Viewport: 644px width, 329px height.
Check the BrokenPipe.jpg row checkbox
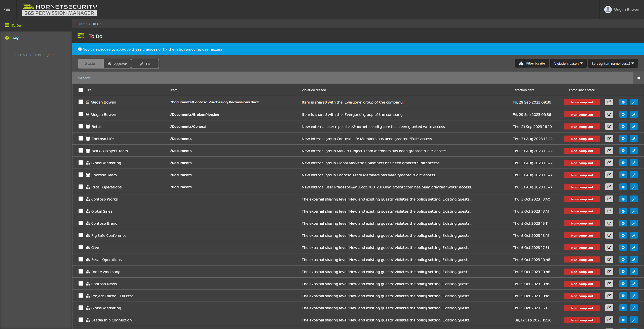(81, 114)
